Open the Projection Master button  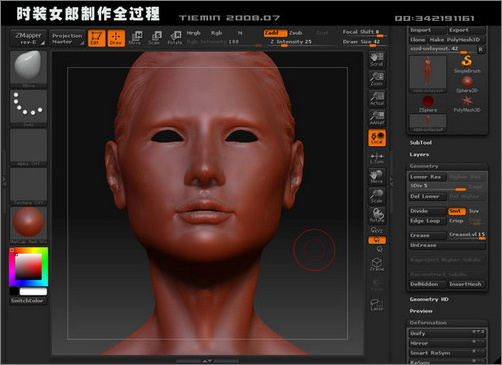(x=67, y=38)
